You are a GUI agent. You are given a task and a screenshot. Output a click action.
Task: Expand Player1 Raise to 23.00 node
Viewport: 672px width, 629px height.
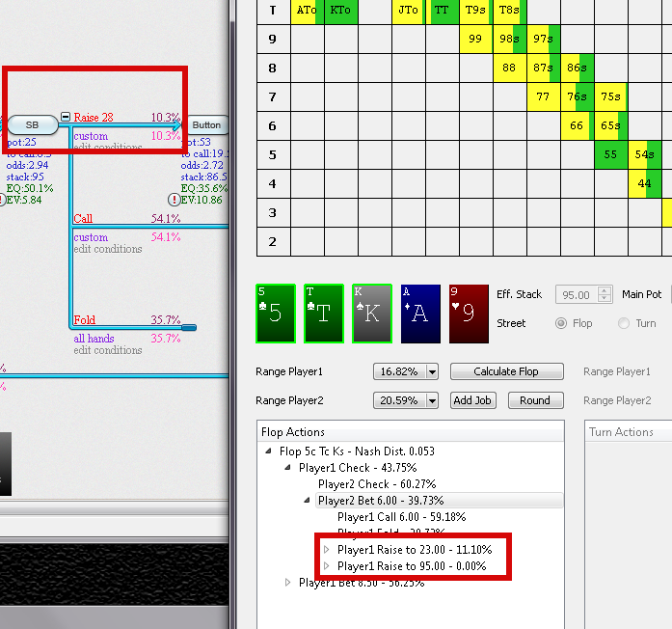326,549
